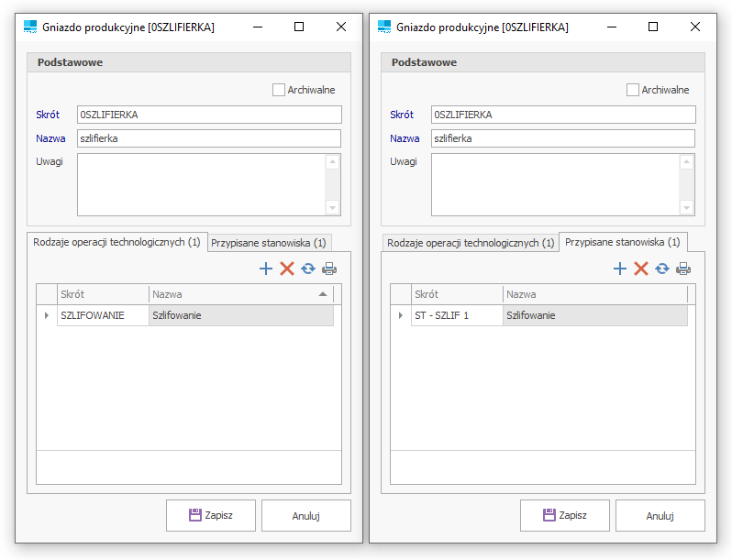Add a new station with right window plus icon

click(620, 269)
